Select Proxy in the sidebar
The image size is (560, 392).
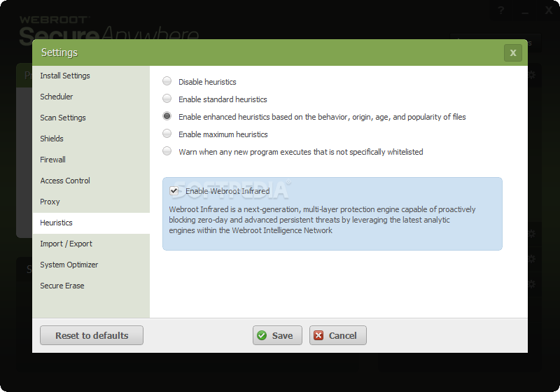(x=91, y=202)
